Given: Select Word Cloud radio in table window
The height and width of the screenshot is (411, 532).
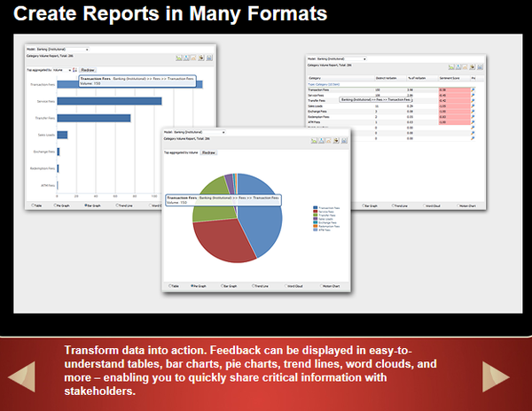Looking at the screenshot, I should [x=425, y=205].
